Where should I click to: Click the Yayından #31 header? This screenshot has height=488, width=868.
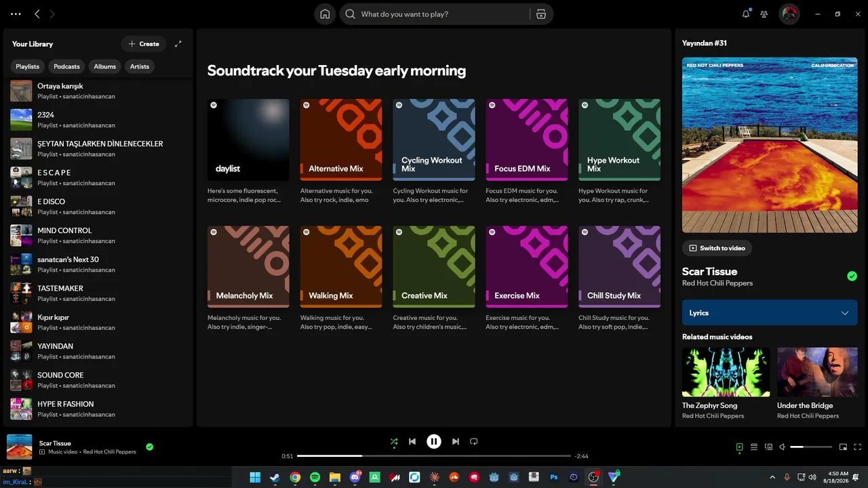705,43
